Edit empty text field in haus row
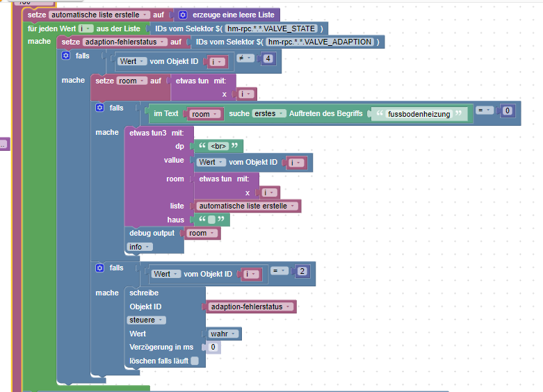The image size is (543, 392). pos(211,220)
